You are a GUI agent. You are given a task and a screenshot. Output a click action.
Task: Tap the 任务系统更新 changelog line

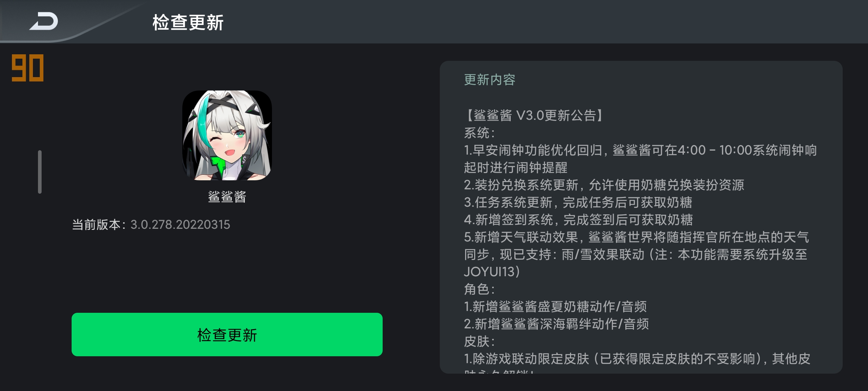coord(578,202)
